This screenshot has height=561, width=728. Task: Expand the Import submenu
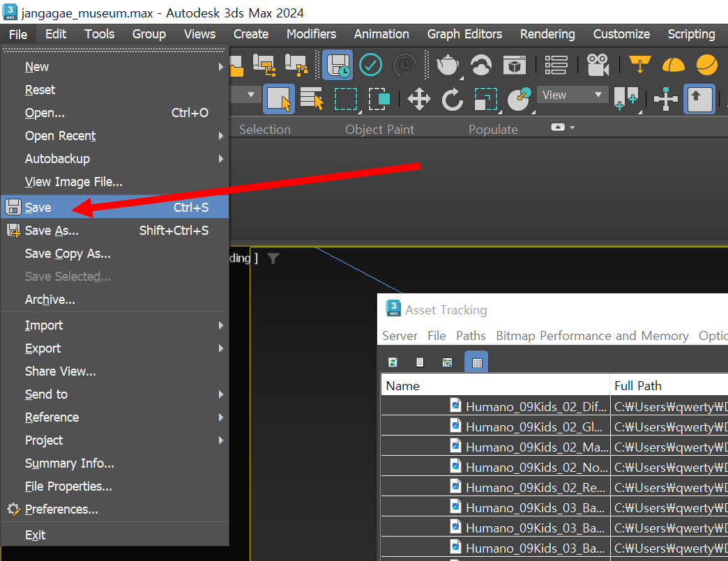point(221,325)
